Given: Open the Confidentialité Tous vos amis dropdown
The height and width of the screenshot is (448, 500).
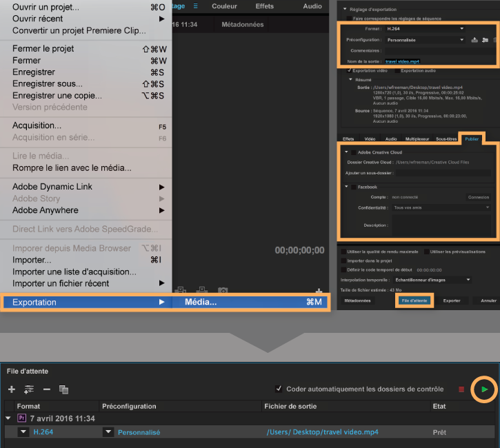Looking at the screenshot, I should point(441,207).
